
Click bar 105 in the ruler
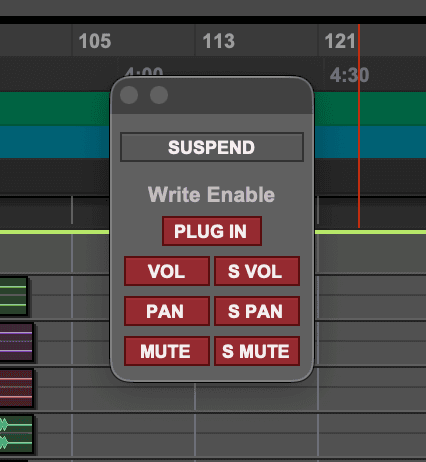click(x=95, y=41)
